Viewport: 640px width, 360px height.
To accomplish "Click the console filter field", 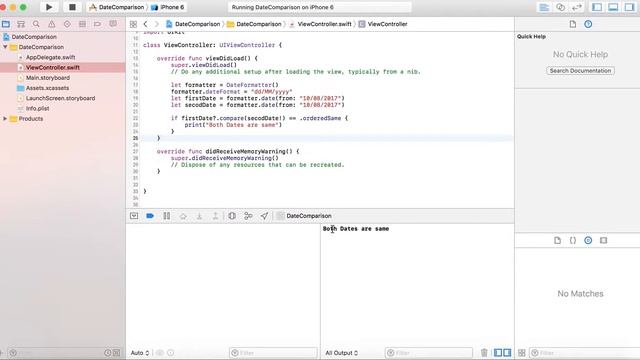I will pos(429,353).
